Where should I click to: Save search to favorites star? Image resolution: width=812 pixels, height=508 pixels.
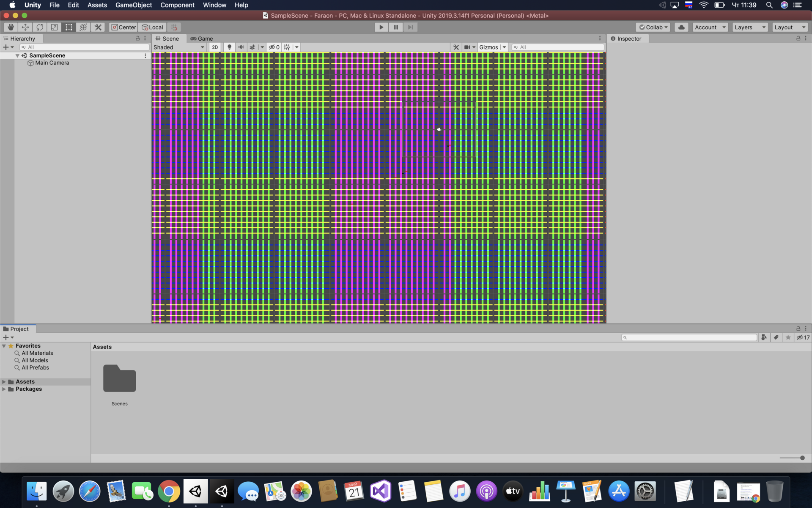point(788,337)
